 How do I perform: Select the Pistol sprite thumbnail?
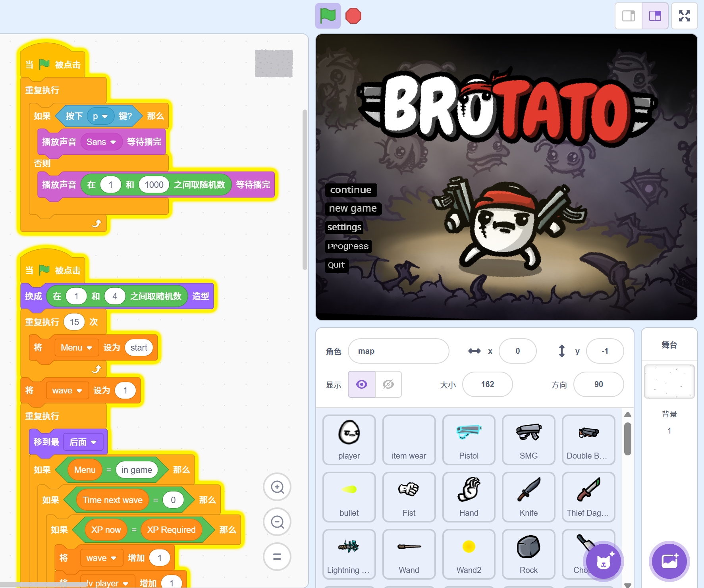pyautogui.click(x=469, y=440)
